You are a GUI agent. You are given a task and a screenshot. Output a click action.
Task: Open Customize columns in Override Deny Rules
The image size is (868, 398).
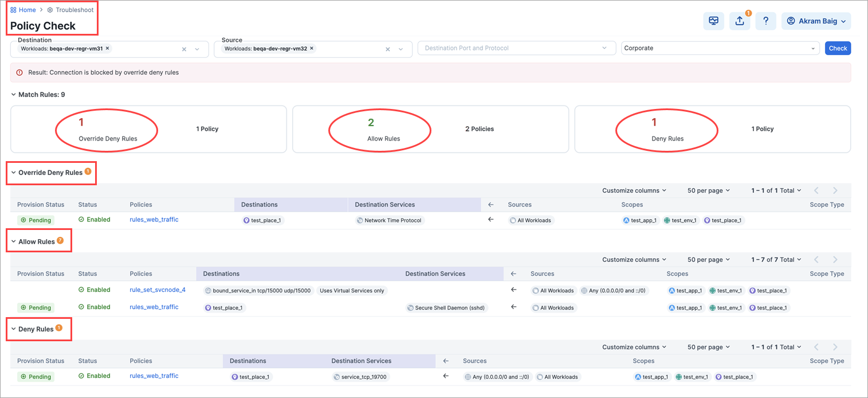(634, 190)
